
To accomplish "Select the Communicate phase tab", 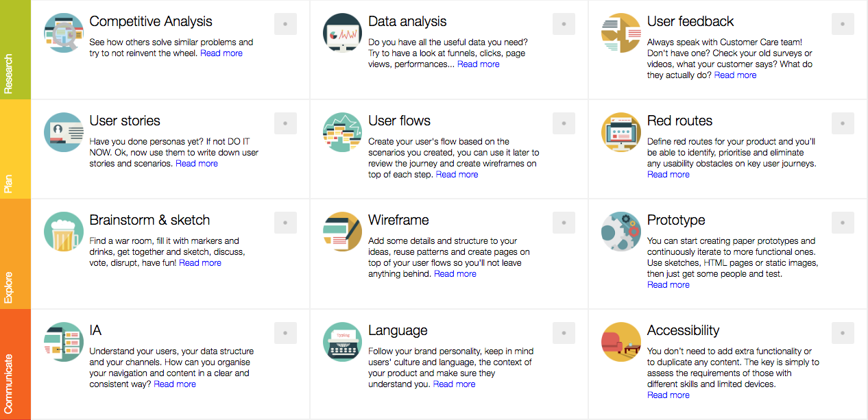I will 15,364.
